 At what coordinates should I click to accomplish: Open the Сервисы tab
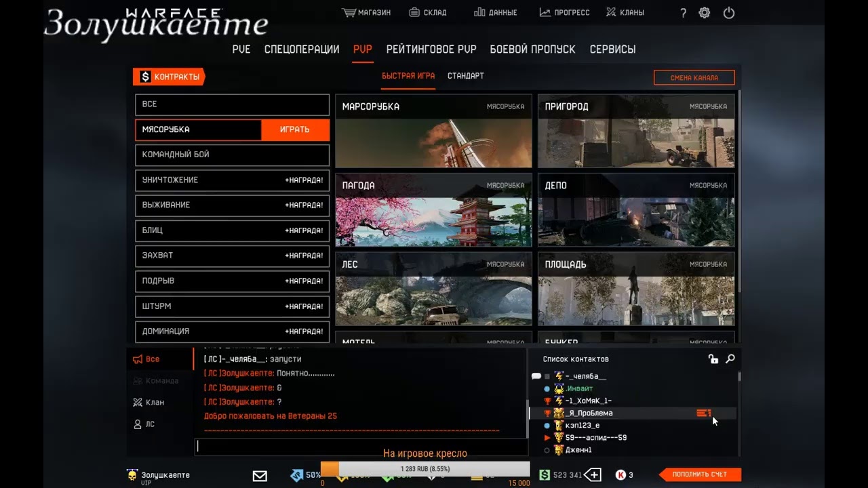click(x=612, y=49)
